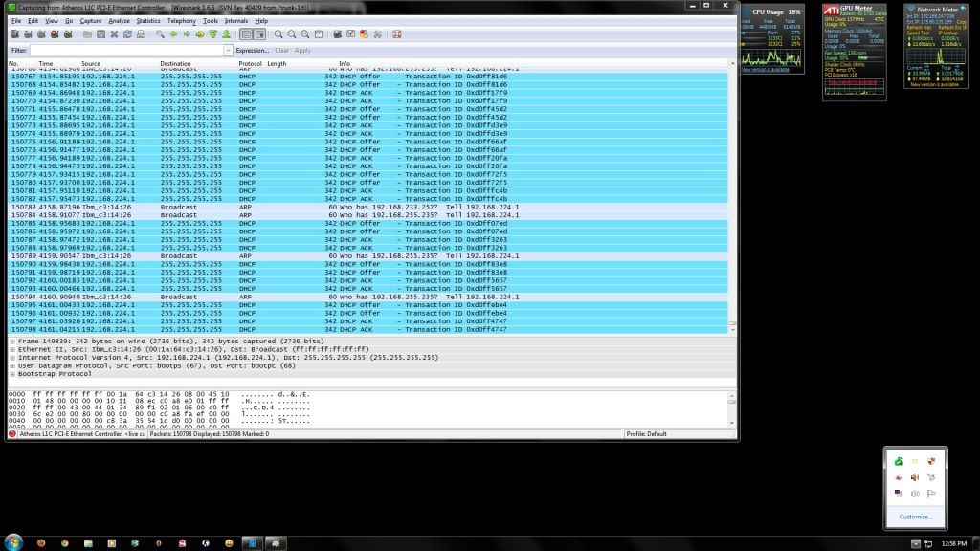Click the display filter input field

pos(127,50)
